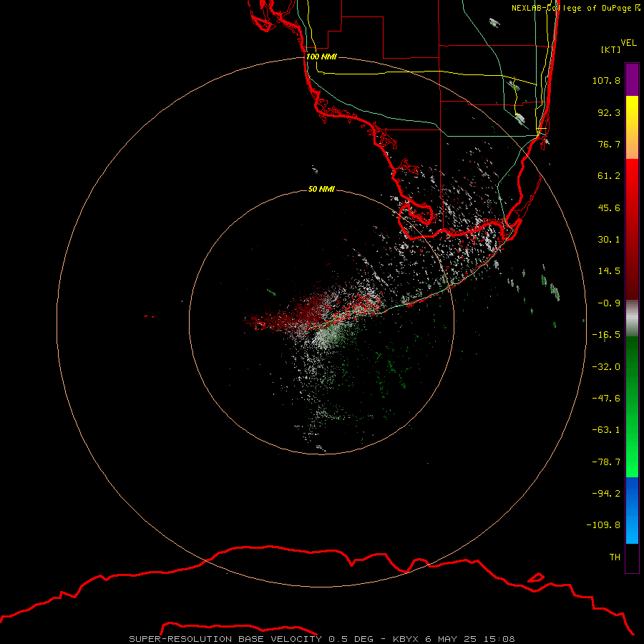Pick the gray near-zero segment of color bar
This screenshot has height=644, width=644.
point(632,318)
